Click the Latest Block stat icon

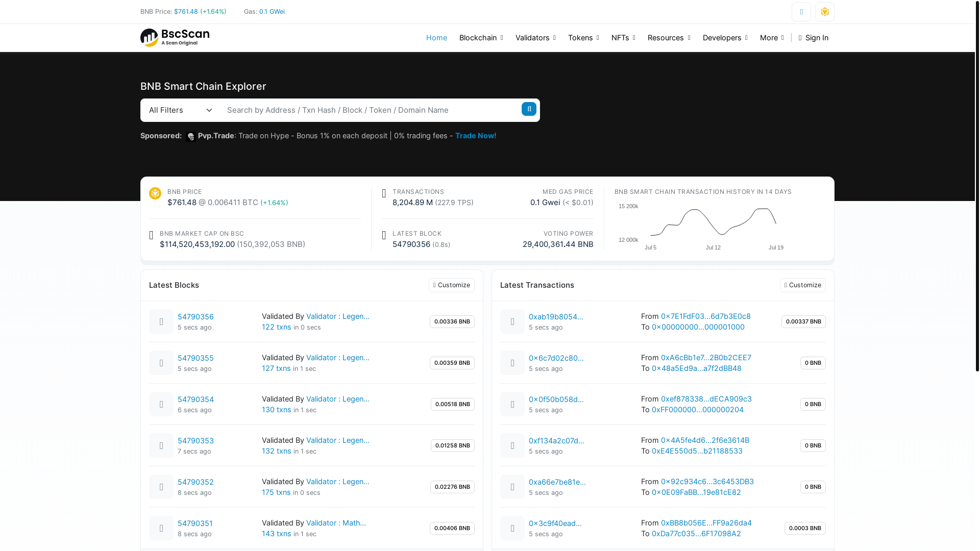(x=384, y=235)
